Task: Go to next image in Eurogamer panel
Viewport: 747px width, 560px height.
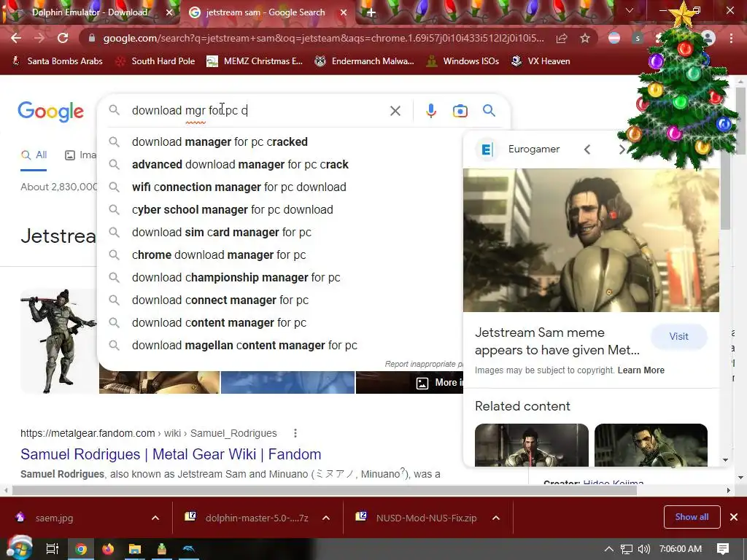Action: pyautogui.click(x=622, y=149)
